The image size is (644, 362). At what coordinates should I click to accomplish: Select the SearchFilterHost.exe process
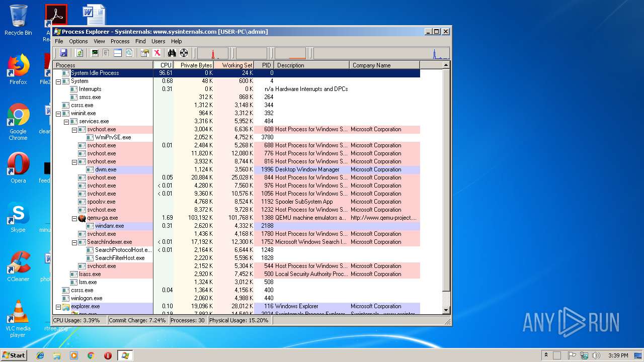[236, 258]
